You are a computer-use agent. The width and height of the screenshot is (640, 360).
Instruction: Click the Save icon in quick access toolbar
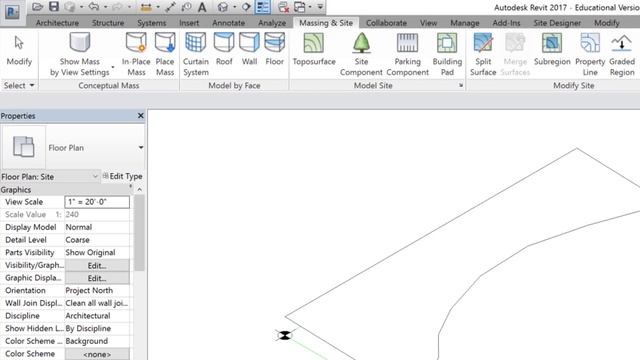[x=54, y=7]
